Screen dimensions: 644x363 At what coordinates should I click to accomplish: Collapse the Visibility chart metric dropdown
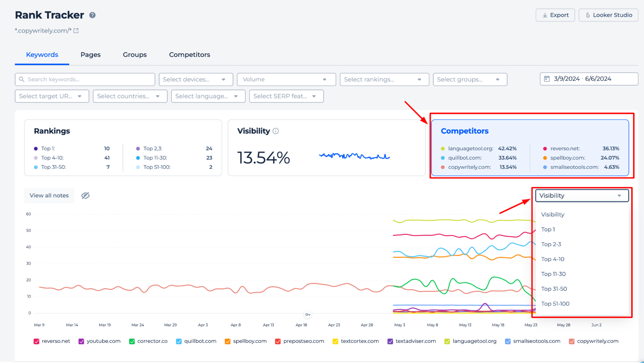[582, 196]
